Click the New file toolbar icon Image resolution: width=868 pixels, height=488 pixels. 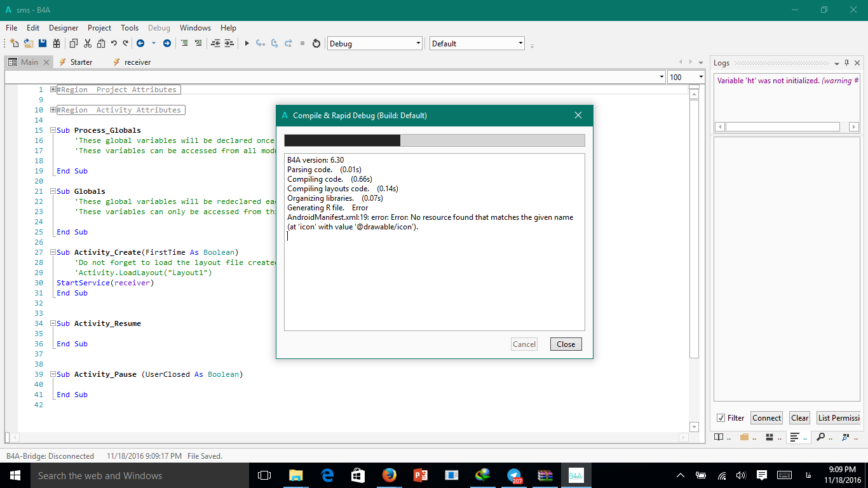14,43
